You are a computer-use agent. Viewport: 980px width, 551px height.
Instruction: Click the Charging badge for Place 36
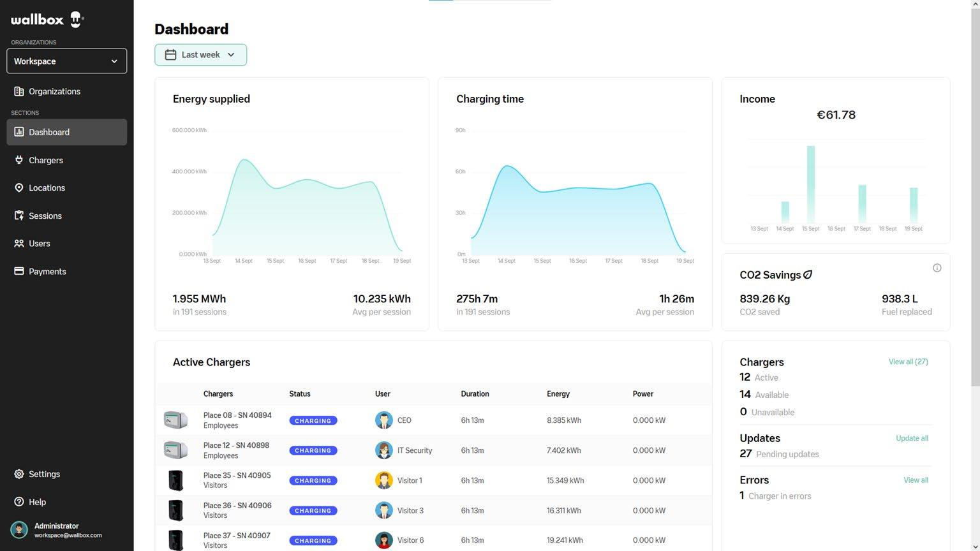pos(313,511)
